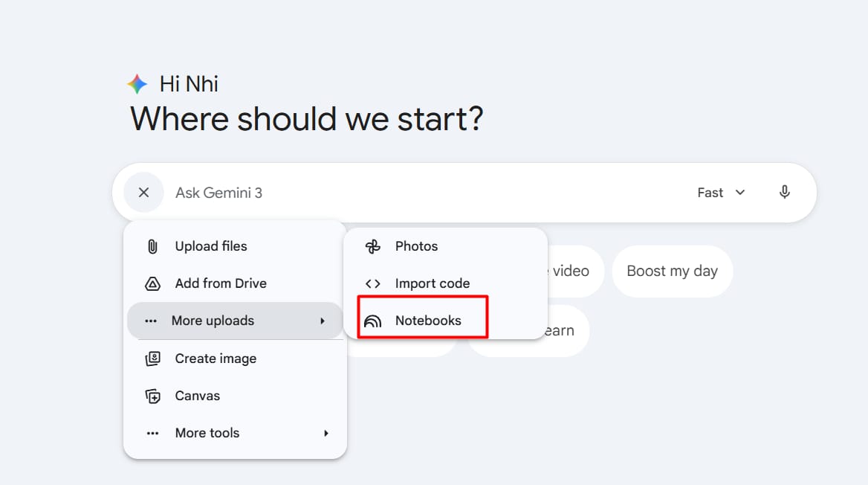Select Import code from the submenu

(433, 283)
